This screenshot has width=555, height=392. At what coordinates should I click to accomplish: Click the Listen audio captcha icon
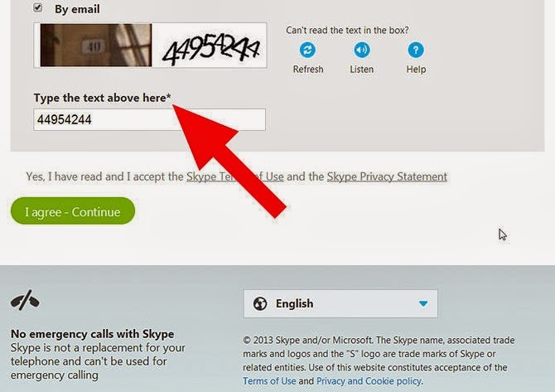tap(362, 50)
